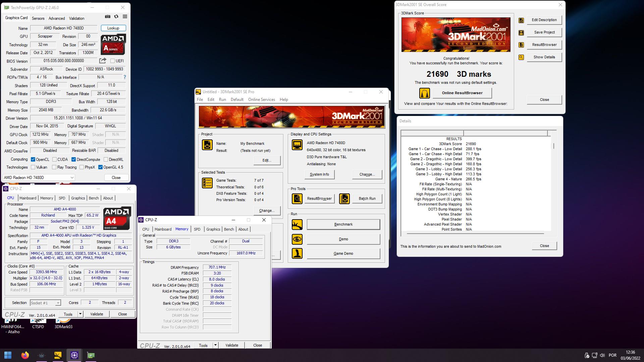
Task: Toggle the PhysX checkbox
Action: pyautogui.click(x=82, y=167)
